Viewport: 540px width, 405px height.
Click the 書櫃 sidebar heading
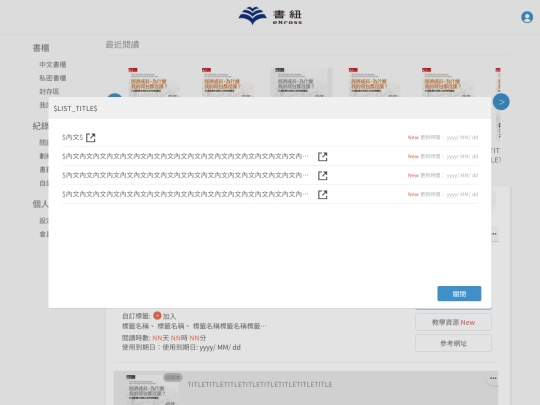tap(41, 48)
